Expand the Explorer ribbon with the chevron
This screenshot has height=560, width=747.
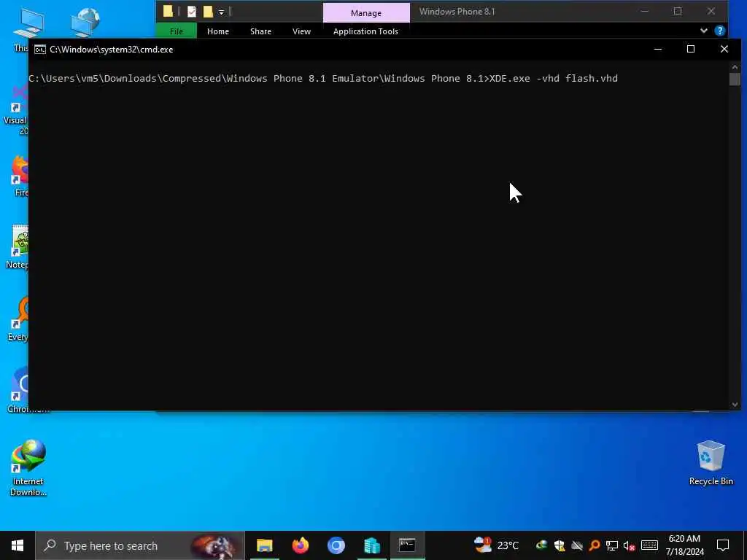(x=704, y=31)
